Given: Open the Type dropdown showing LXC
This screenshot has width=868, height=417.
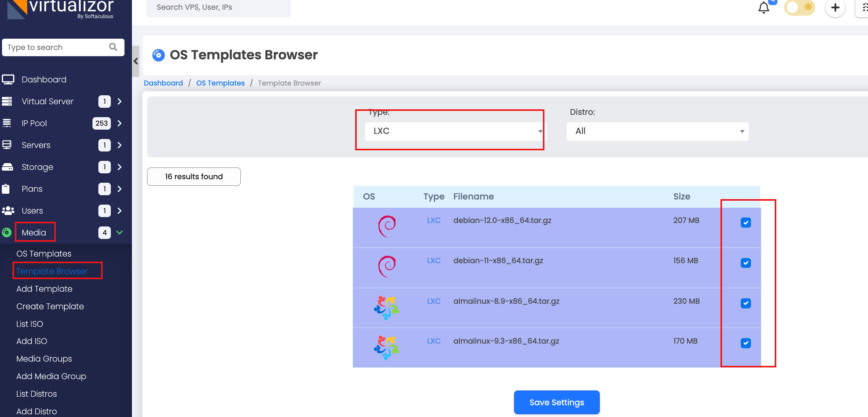Looking at the screenshot, I should (455, 132).
